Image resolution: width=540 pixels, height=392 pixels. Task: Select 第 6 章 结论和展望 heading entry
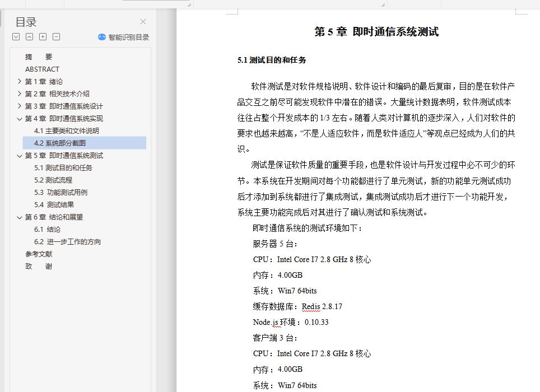[x=54, y=217]
